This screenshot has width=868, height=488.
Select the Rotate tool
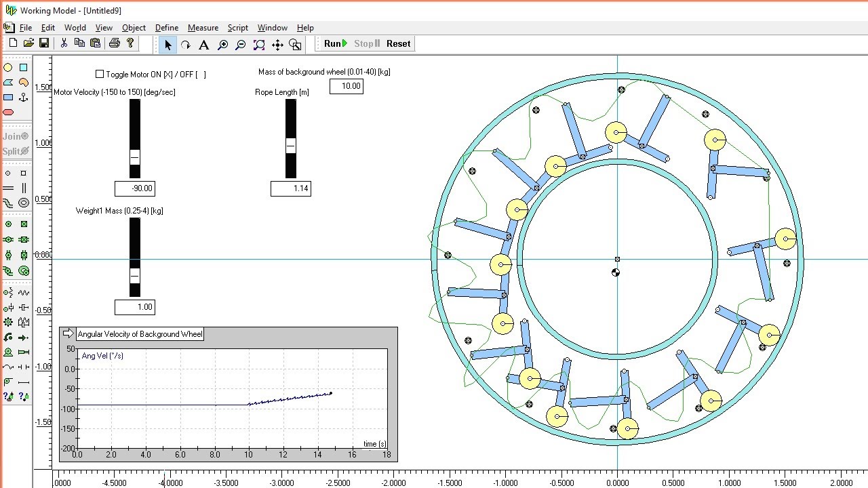point(185,45)
